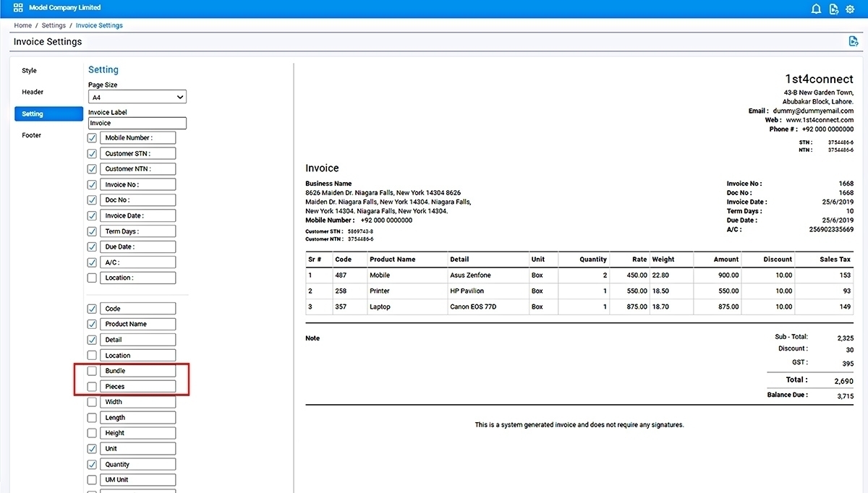The width and height of the screenshot is (868, 493).
Task: Click the Balance Due value 3,715
Action: (x=845, y=396)
